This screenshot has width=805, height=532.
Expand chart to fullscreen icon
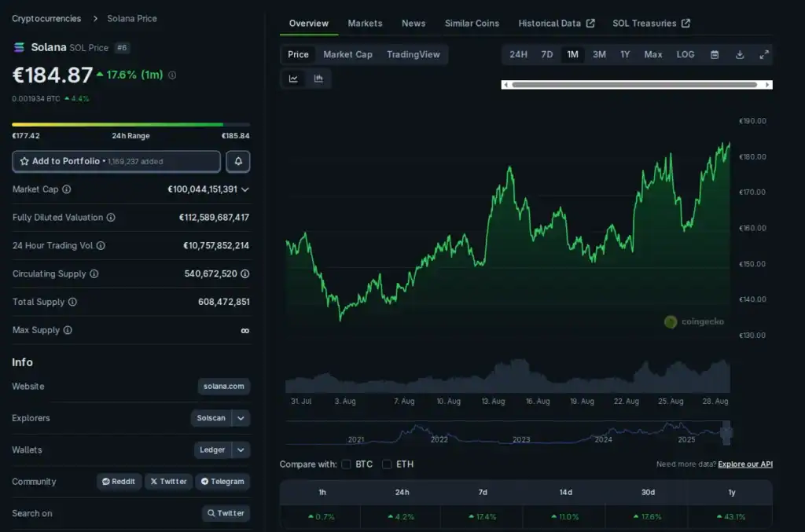tap(764, 54)
